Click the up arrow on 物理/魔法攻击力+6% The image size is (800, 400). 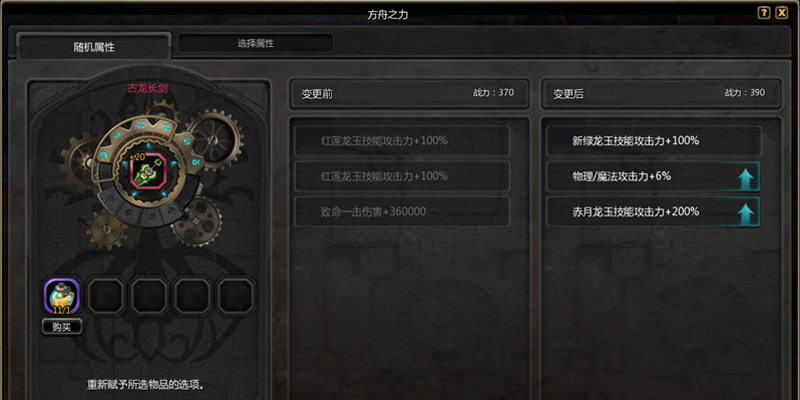pyautogui.click(x=746, y=177)
